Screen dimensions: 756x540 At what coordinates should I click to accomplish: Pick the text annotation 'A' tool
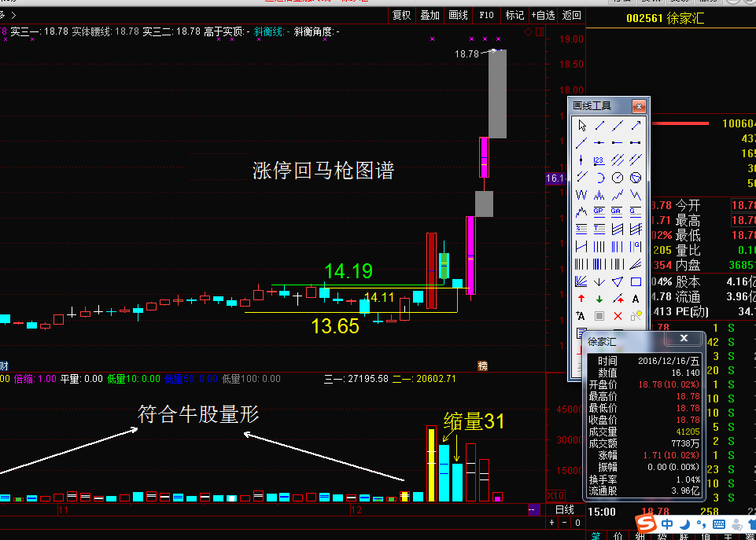coord(636,299)
